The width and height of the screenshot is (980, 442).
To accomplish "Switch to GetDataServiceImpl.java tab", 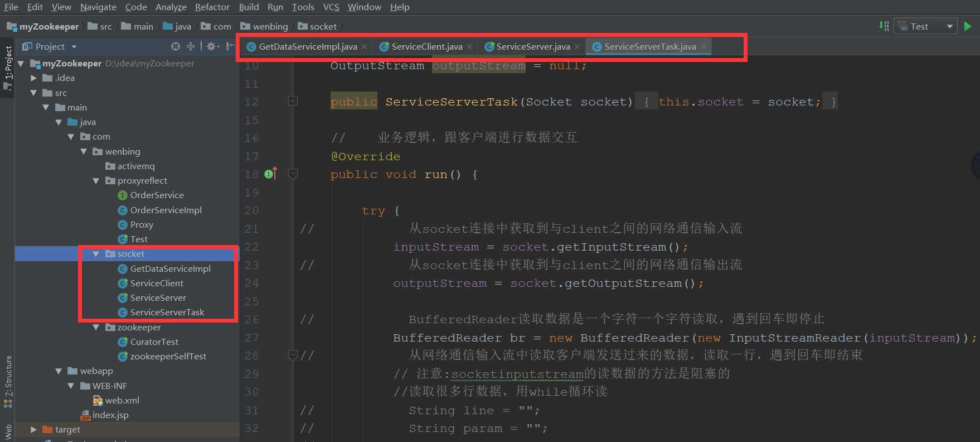I will [x=308, y=47].
